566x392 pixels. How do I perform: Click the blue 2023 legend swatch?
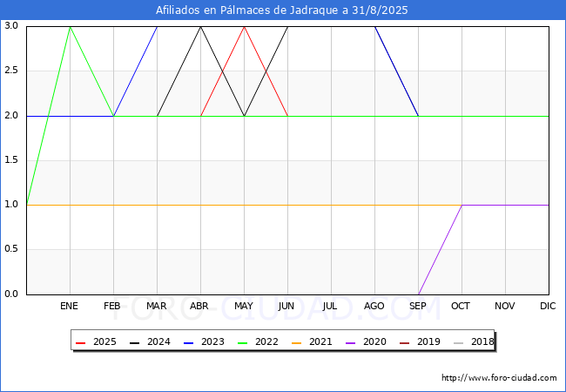[x=188, y=343]
